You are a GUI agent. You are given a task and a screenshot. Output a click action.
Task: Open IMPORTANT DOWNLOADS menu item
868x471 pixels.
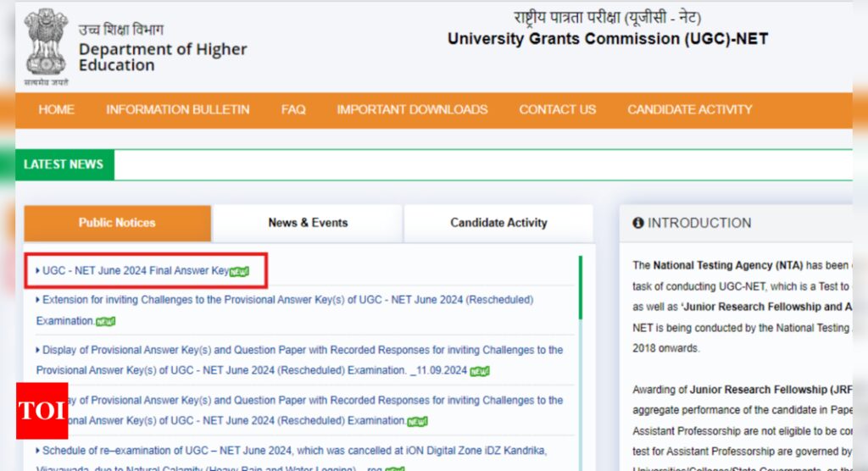413,109
